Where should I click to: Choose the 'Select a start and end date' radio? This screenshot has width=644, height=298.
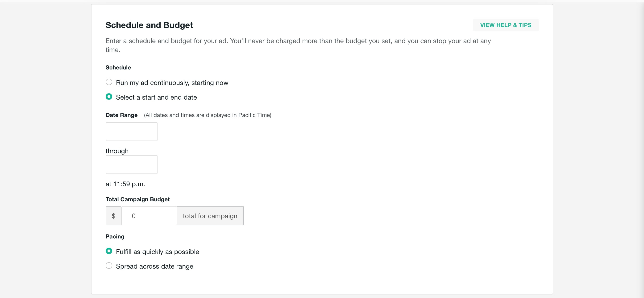click(109, 97)
